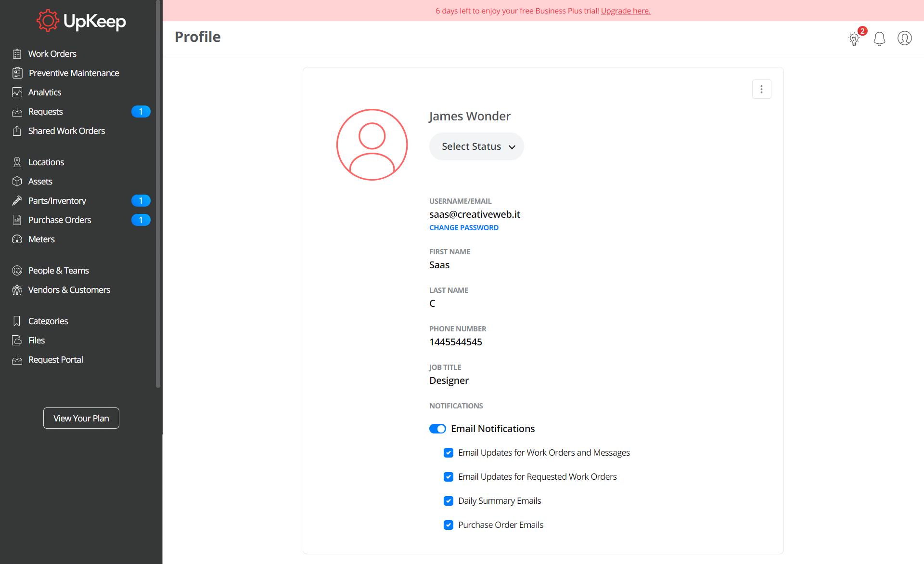Viewport: 924px width, 564px height.
Task: Disable the Daily Summary Emails checkbox
Action: [x=449, y=500]
